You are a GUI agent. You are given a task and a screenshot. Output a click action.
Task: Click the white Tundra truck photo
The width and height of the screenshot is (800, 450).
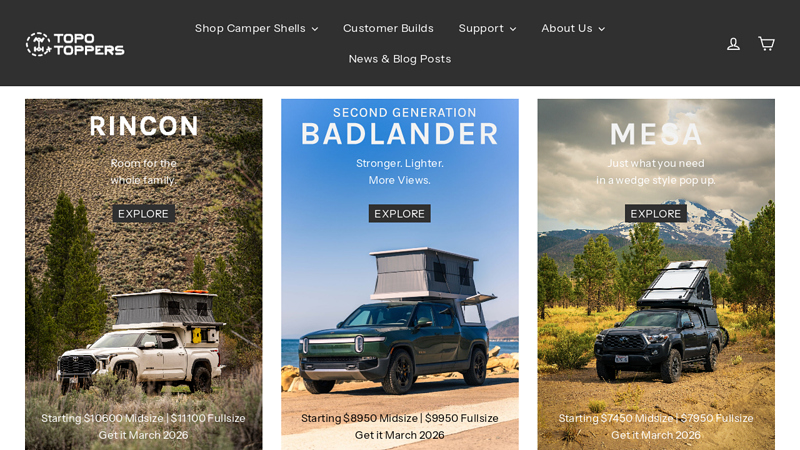(141, 342)
